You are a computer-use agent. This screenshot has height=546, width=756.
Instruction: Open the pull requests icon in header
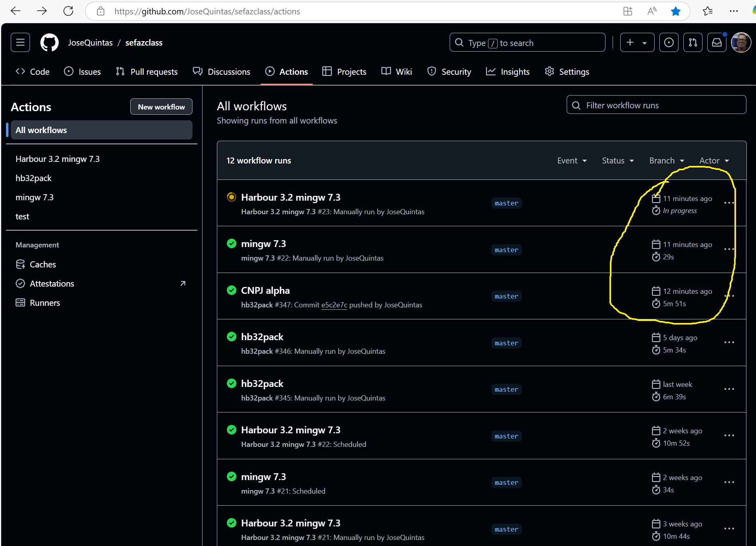click(693, 43)
